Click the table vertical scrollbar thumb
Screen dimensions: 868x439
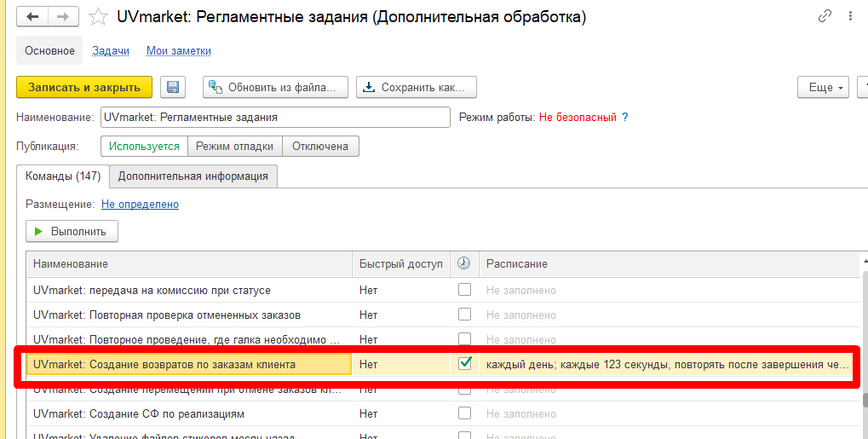[x=865, y=401]
